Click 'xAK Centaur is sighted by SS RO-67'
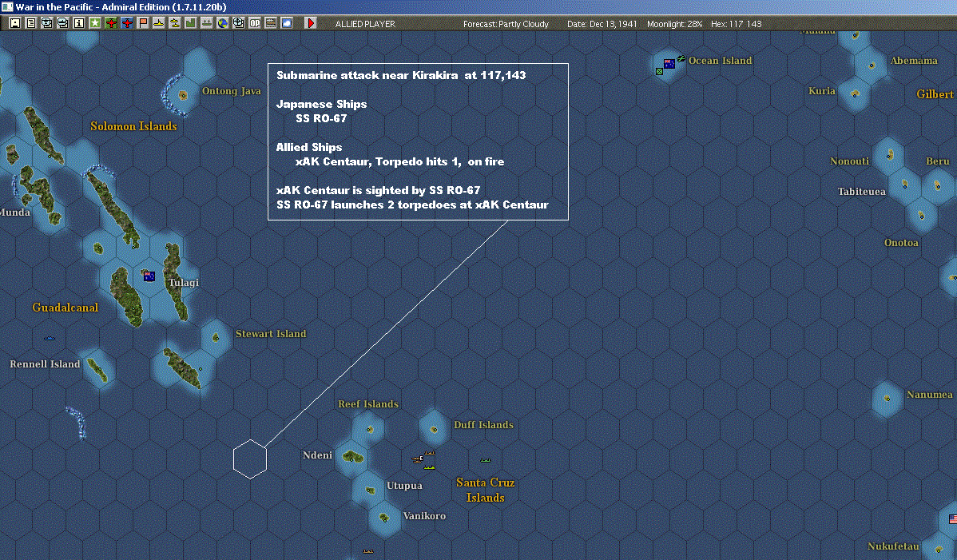 (379, 190)
